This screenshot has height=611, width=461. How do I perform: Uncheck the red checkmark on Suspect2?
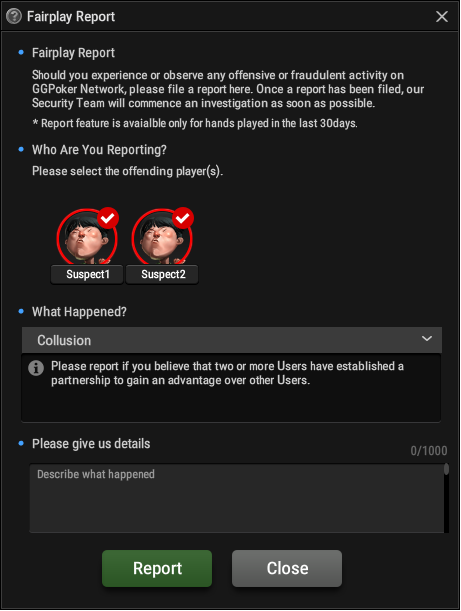[x=183, y=218]
